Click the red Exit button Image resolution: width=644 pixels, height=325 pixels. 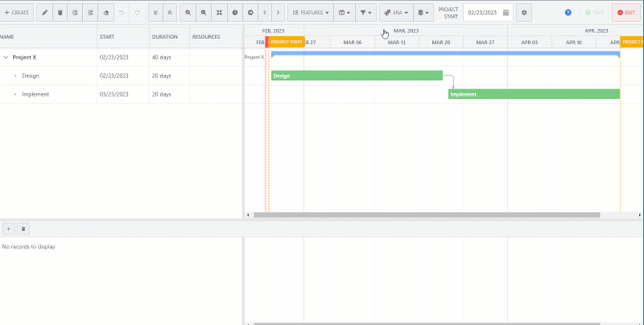[x=626, y=13]
